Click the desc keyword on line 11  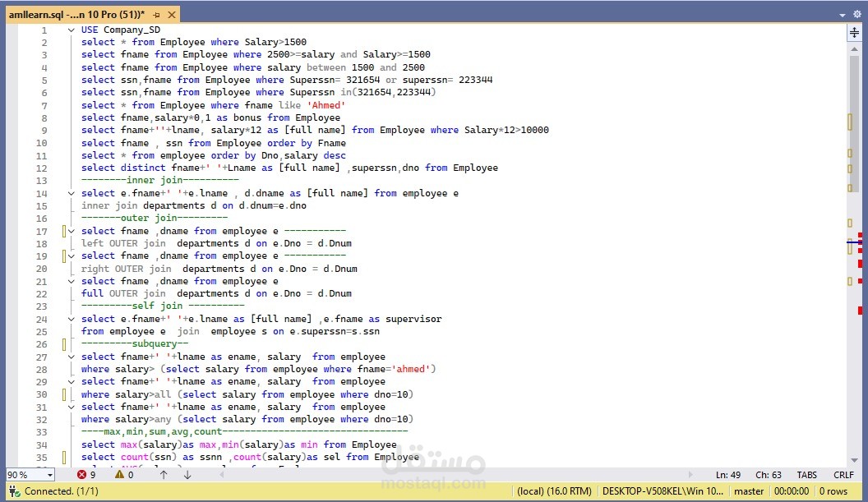pos(335,155)
